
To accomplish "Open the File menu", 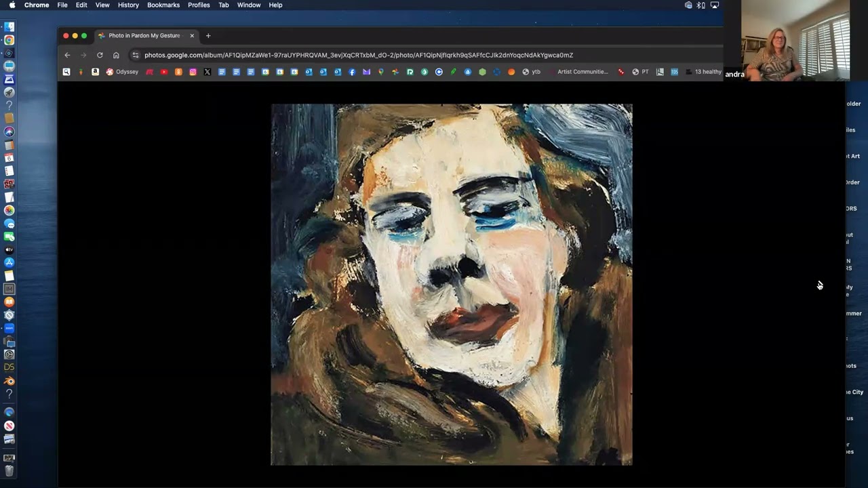I will click(x=62, y=5).
